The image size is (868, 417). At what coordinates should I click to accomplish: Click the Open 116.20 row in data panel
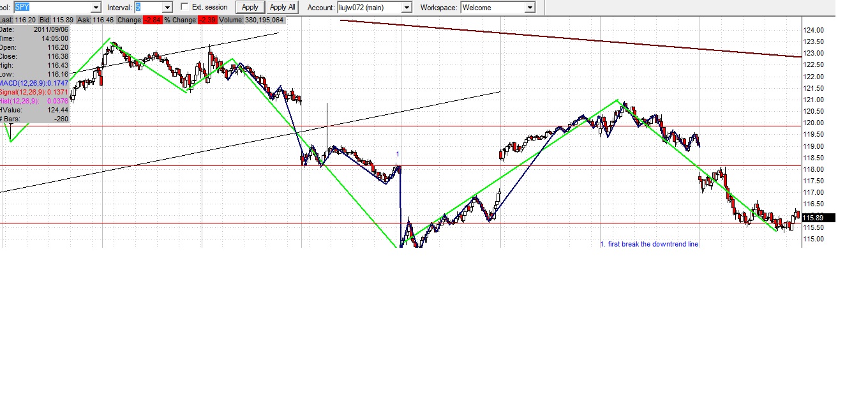click(34, 47)
